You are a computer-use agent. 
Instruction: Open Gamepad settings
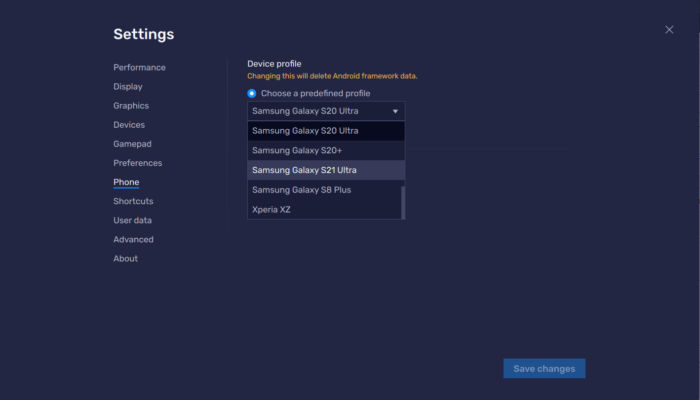click(x=132, y=144)
